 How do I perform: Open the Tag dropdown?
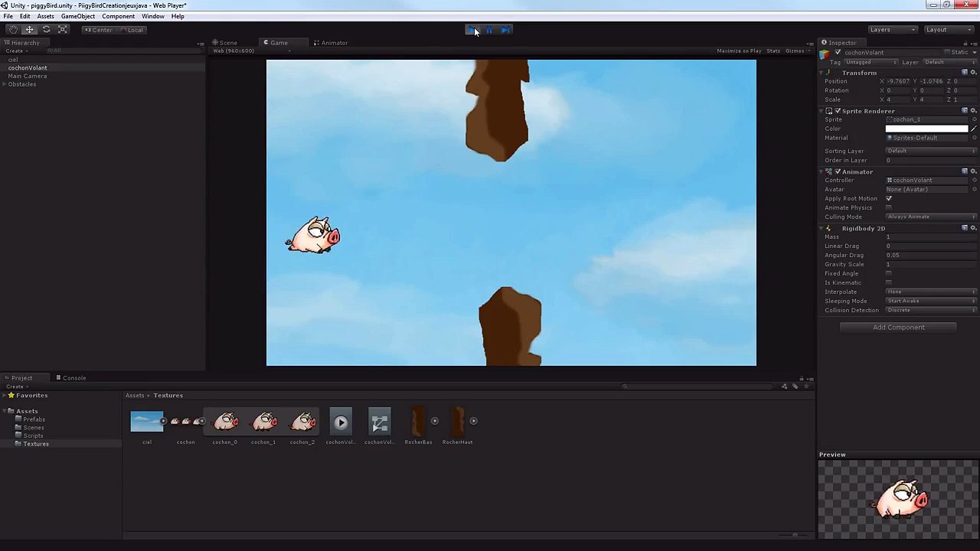pyautogui.click(x=871, y=62)
